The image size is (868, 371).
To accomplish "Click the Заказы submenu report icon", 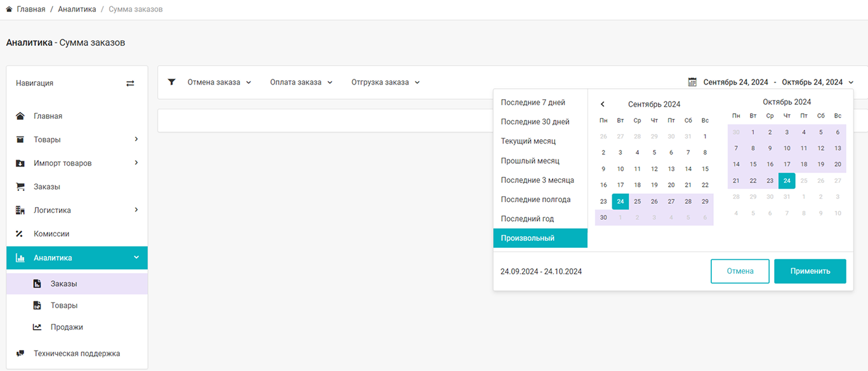I will tap(37, 284).
